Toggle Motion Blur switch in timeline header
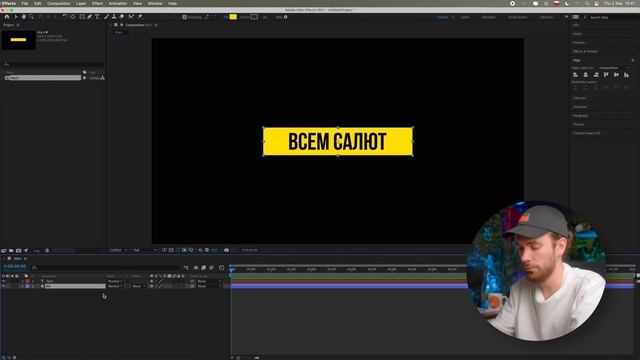Screen dimensions: 640x360 point(211,268)
